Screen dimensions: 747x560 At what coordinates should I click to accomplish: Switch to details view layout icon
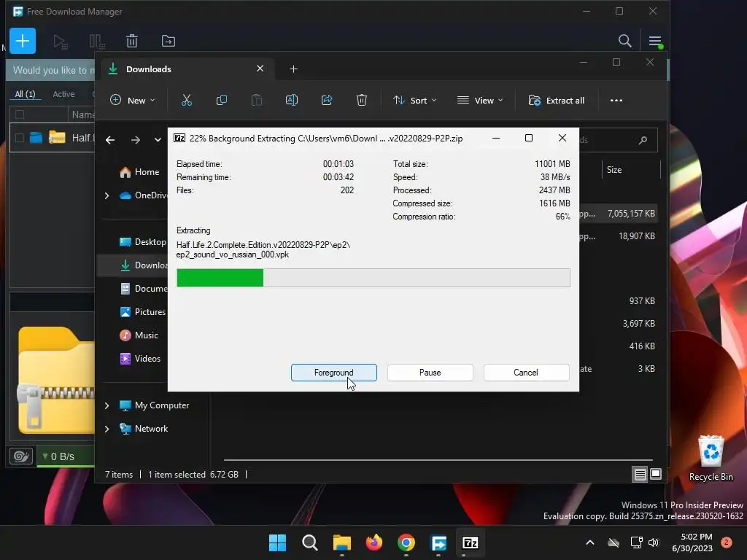[640, 474]
